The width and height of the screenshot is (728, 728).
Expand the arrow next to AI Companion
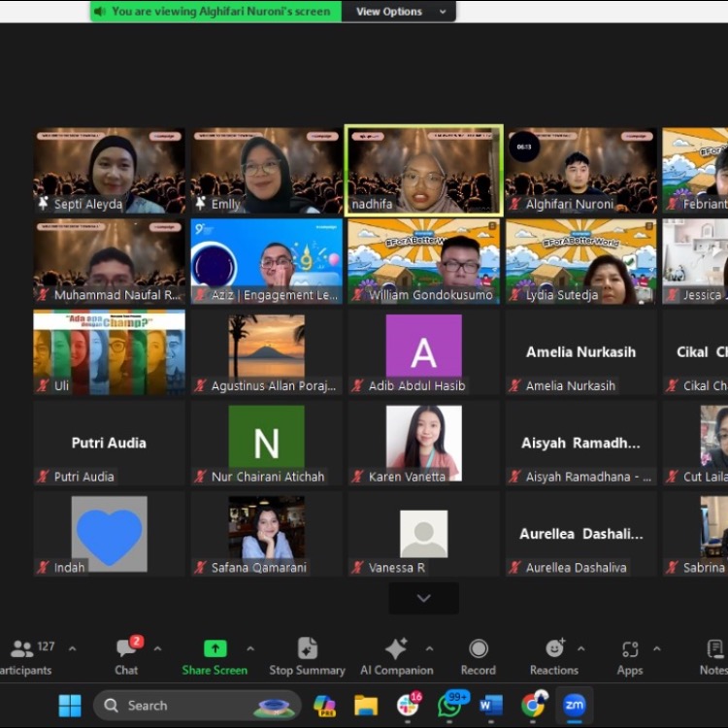(x=429, y=648)
